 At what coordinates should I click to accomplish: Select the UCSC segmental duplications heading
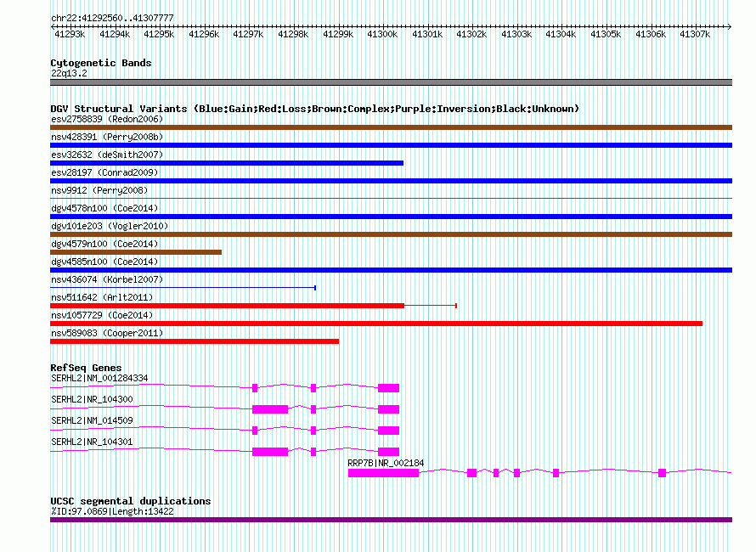[131, 501]
